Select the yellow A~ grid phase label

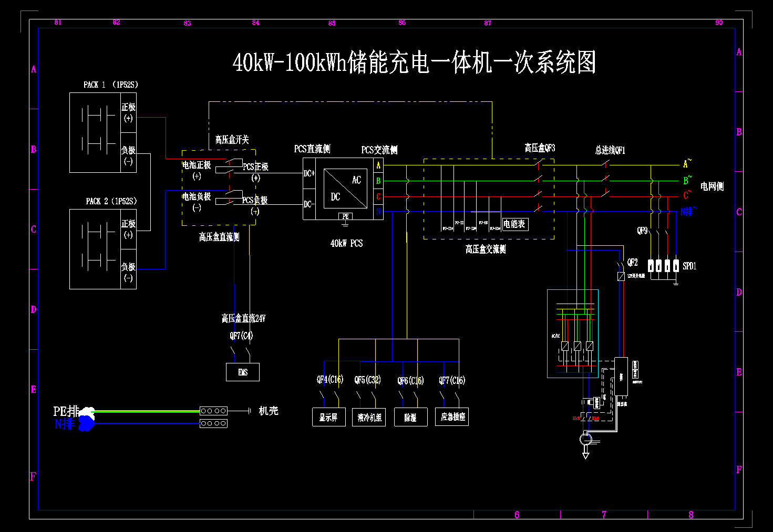point(687,164)
